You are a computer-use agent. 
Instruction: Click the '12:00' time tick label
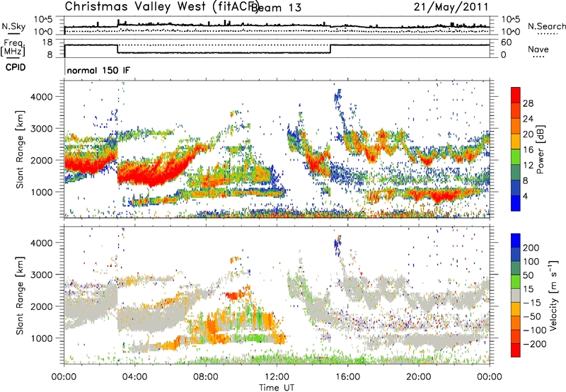tap(277, 377)
